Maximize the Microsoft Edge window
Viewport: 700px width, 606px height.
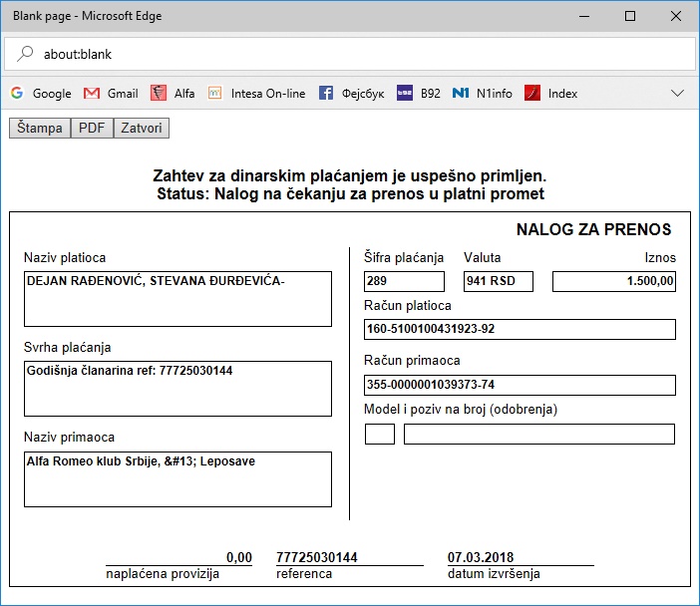(x=630, y=16)
